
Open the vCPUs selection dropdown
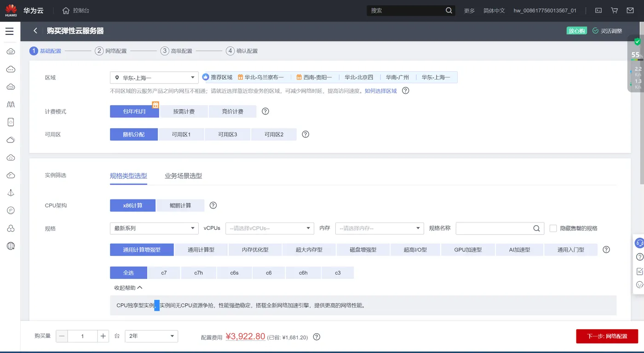click(270, 228)
